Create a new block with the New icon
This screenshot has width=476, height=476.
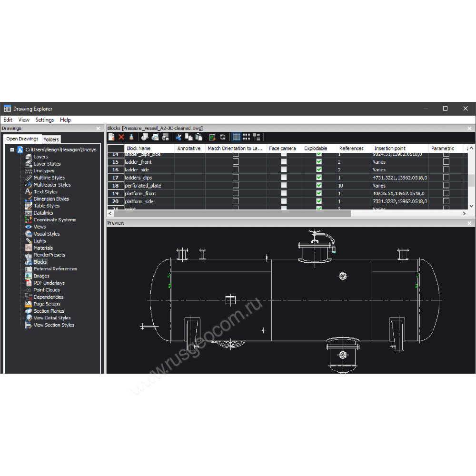111,137
